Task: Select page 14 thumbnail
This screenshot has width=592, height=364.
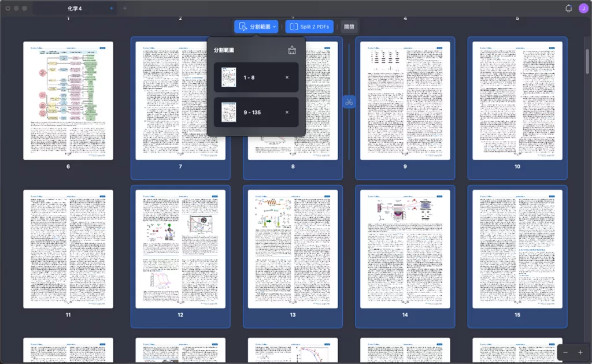Action: (405, 249)
